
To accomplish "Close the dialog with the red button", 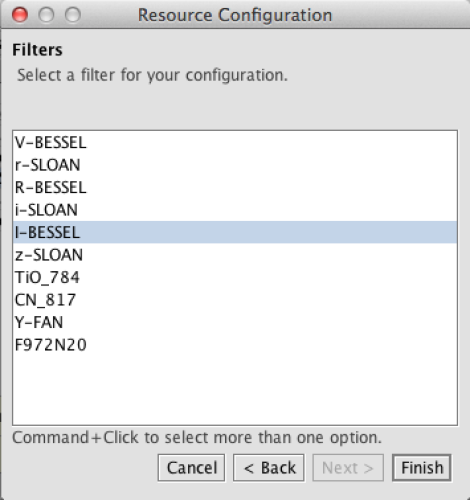I will pos(20,15).
